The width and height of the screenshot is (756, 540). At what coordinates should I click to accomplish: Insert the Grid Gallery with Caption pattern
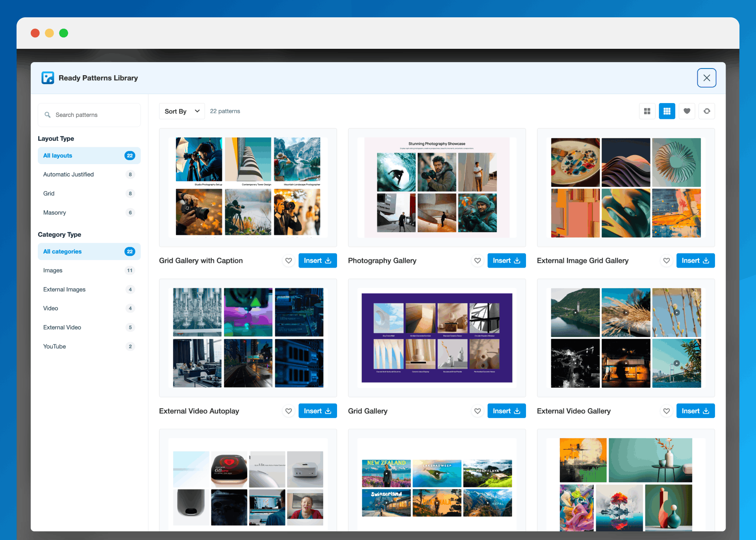(317, 261)
